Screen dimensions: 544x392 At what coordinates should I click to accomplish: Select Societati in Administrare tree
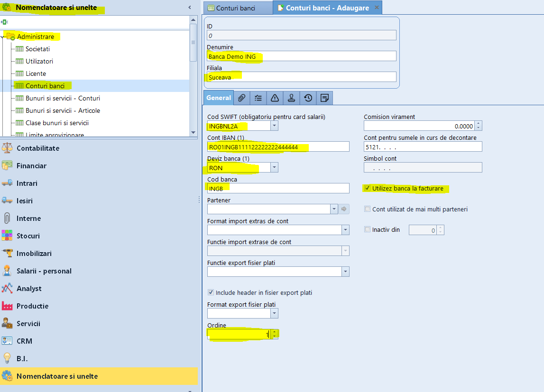(37, 49)
